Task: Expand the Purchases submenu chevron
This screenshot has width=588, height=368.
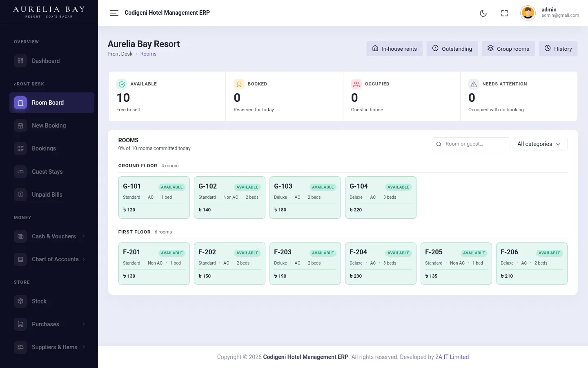Action: coord(84,324)
